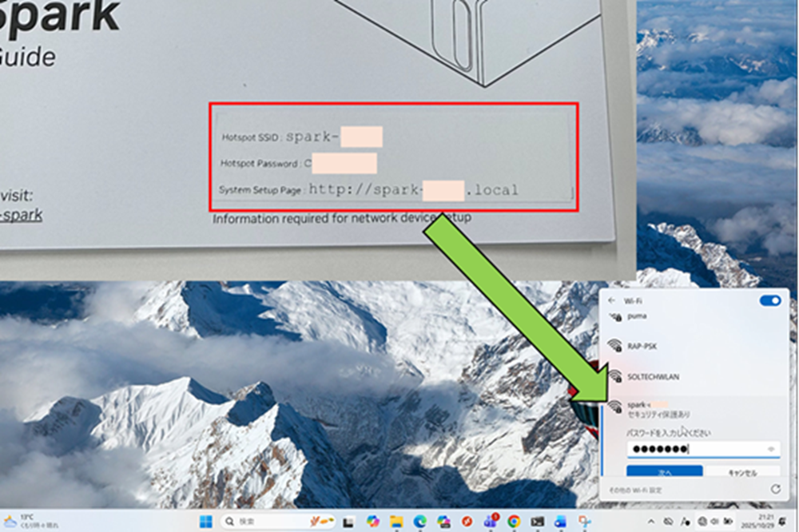The height and width of the screenshot is (532, 799).
Task: Launch Microsoft Edge from the taskbar
Action: point(419,522)
